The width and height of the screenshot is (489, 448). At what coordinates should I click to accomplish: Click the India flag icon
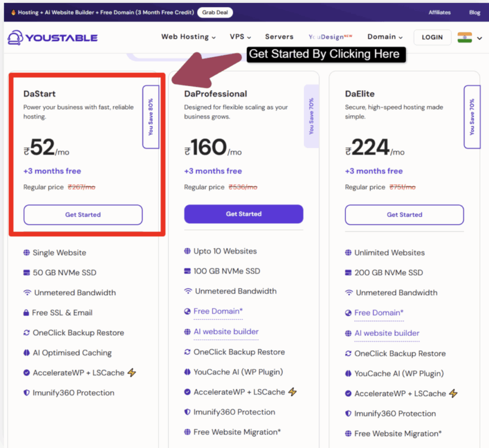[464, 37]
